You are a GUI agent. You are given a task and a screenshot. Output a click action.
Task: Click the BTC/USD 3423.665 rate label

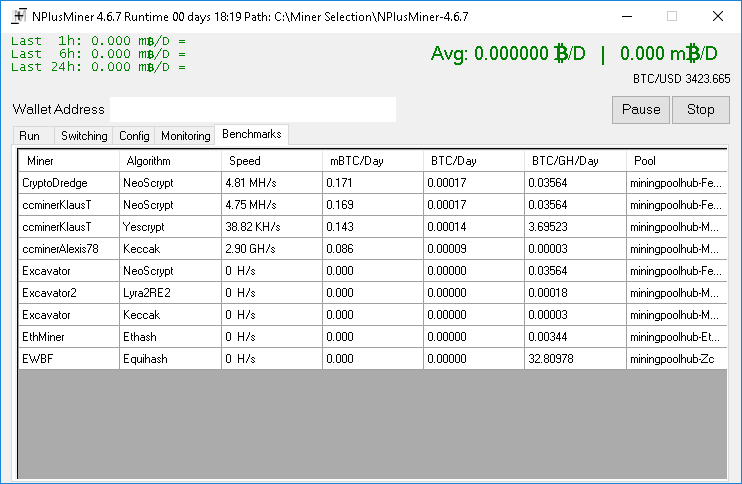click(681, 79)
